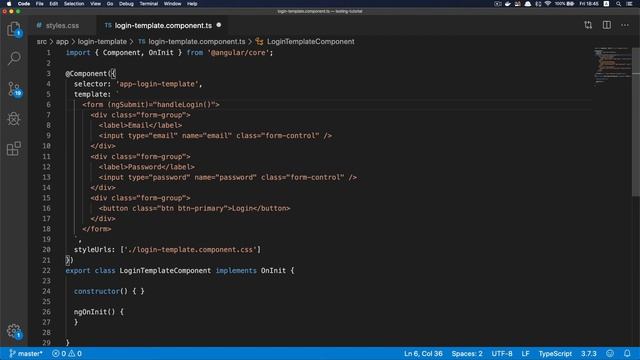Open the Help menu
The width and height of the screenshot is (640, 360).
click(192, 4)
